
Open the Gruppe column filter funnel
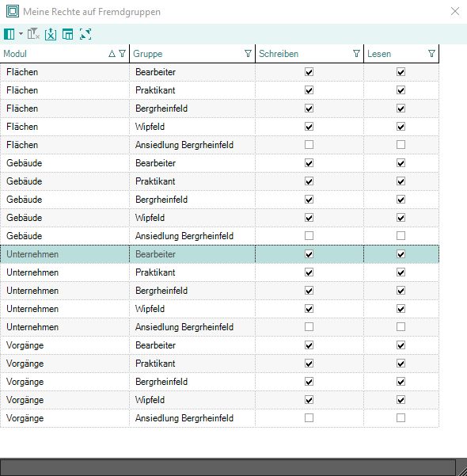click(248, 54)
